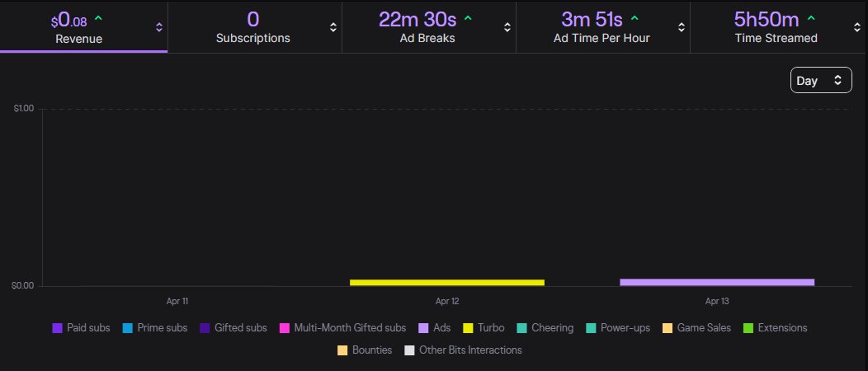Click the green up arrow beside 3m 51s
The width and height of the screenshot is (868, 371).
pyautogui.click(x=634, y=18)
